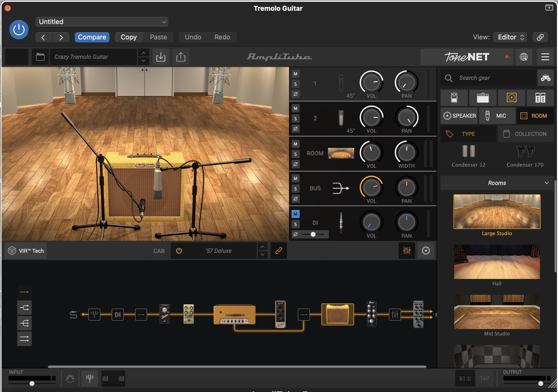Solo the BUS channel
The height and width of the screenshot is (392, 558).
pyautogui.click(x=295, y=189)
